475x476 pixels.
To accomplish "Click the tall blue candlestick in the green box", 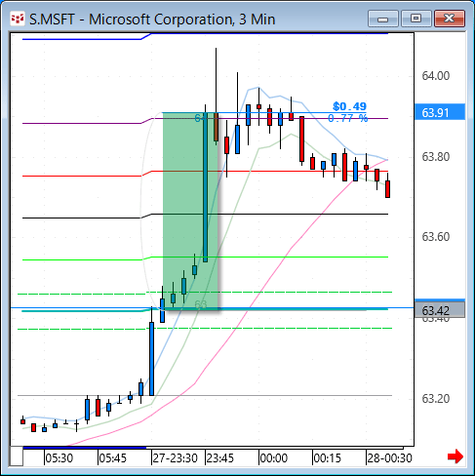I will tap(205, 187).
